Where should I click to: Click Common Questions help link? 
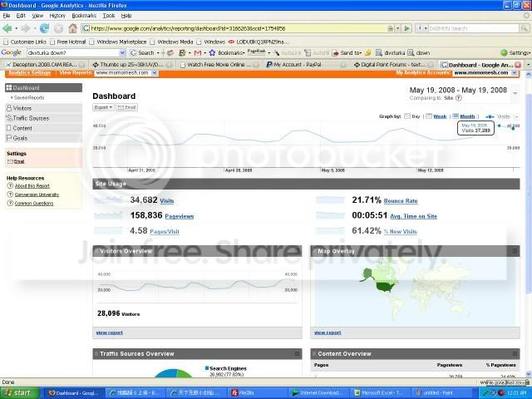point(34,204)
